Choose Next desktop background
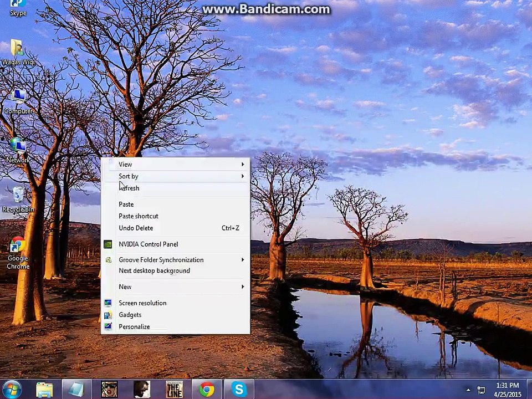 point(176,271)
